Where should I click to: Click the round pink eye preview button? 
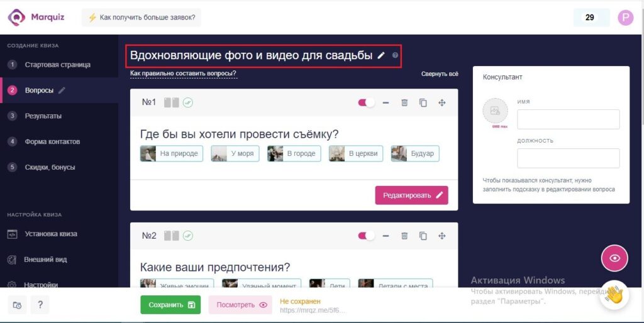[x=614, y=258]
